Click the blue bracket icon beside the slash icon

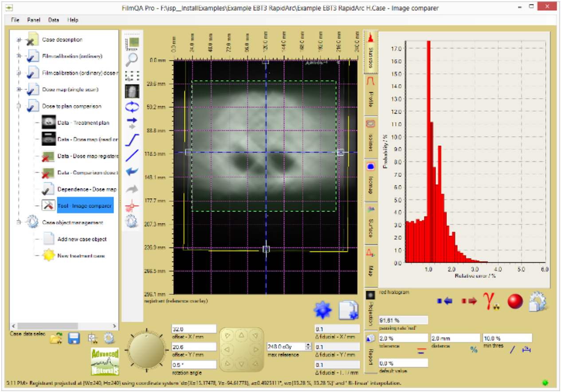tap(526, 350)
